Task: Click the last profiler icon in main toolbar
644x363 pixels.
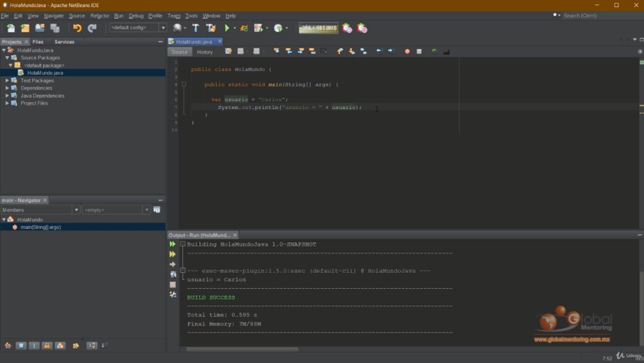Action: coord(362,28)
